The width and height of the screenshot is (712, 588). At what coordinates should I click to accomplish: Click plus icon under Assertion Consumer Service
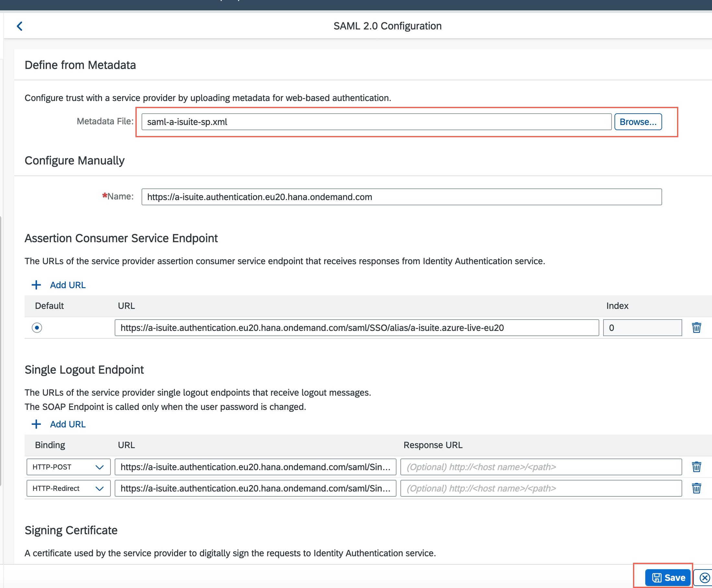(x=36, y=285)
